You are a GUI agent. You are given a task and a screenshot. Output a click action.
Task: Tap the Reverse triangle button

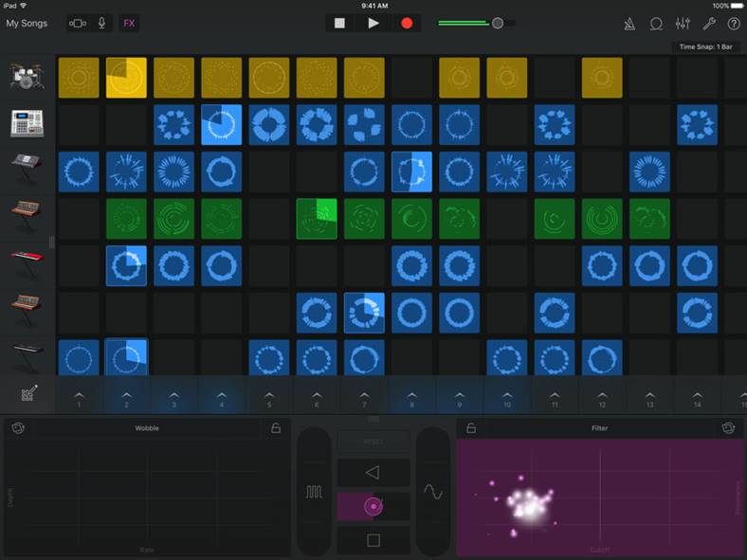(373, 473)
